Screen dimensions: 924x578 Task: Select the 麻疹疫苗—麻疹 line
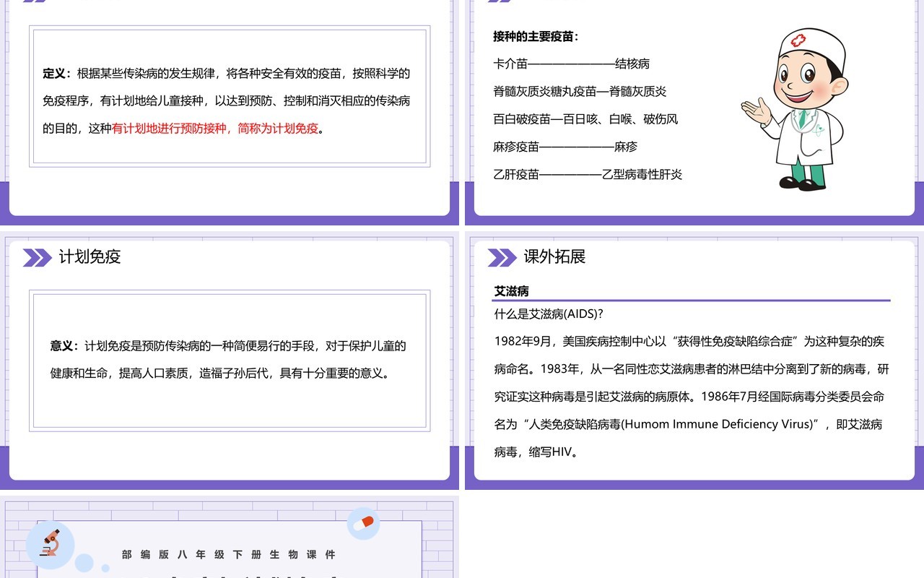[x=565, y=147]
